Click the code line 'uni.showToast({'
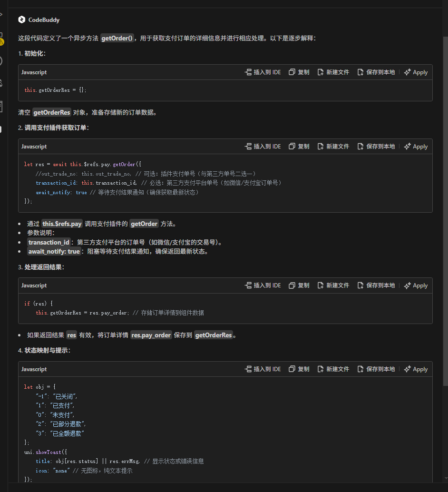Image resolution: width=448 pixels, height=492 pixels. (46, 452)
